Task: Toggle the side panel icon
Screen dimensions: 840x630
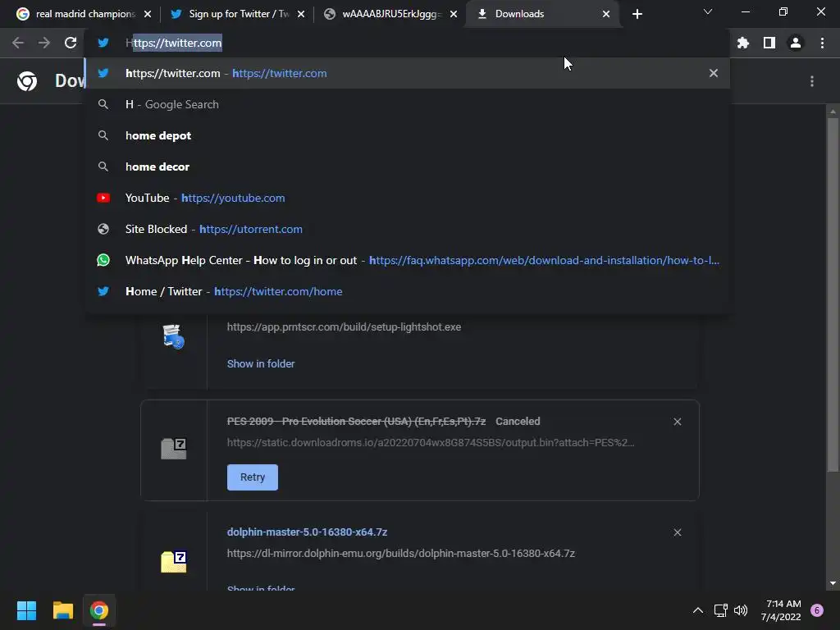Action: pos(769,43)
